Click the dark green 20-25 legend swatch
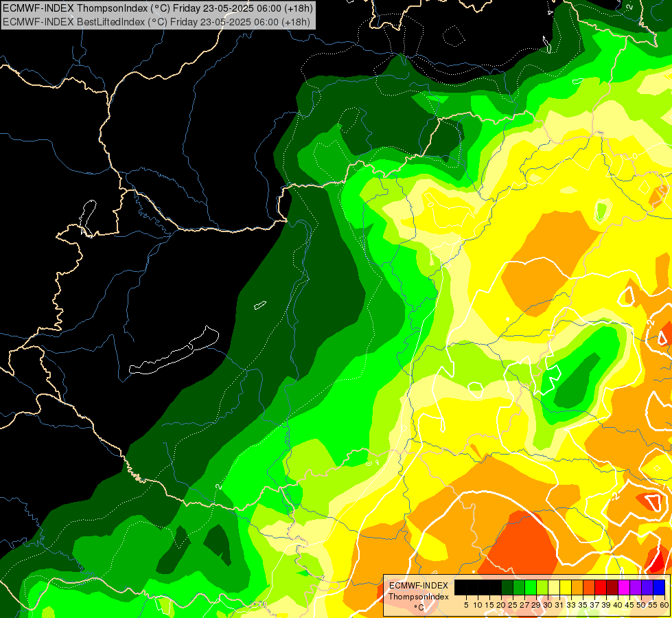This screenshot has height=618, width=672. pyautogui.click(x=507, y=587)
